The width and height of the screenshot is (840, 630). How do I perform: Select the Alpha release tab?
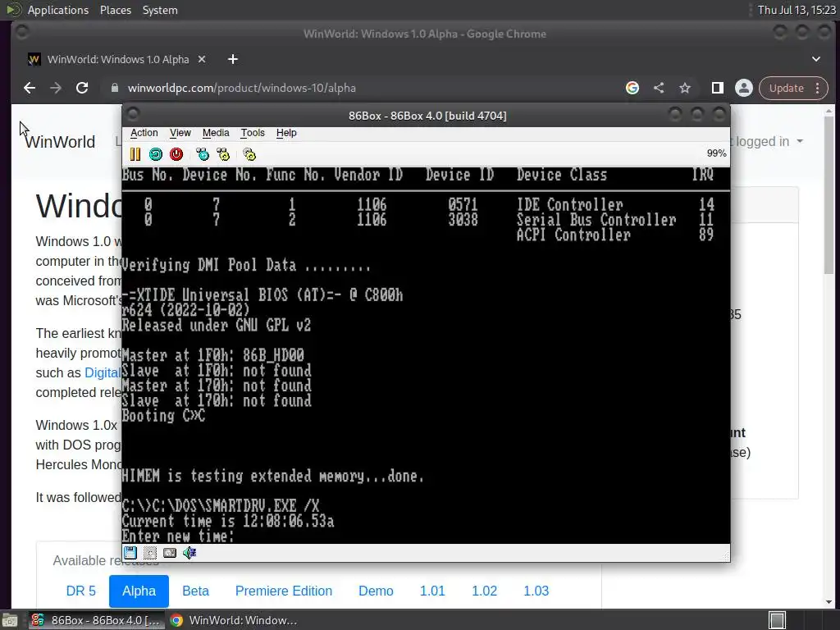coord(139,591)
